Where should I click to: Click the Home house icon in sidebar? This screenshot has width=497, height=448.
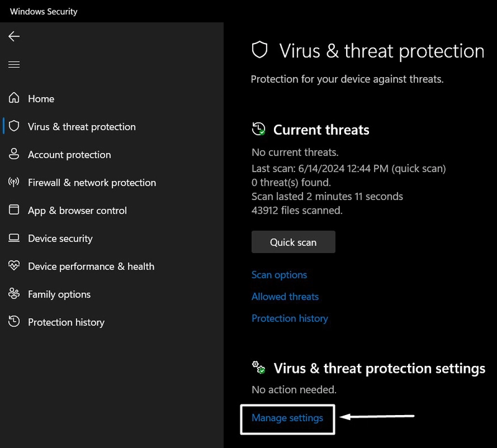[14, 98]
